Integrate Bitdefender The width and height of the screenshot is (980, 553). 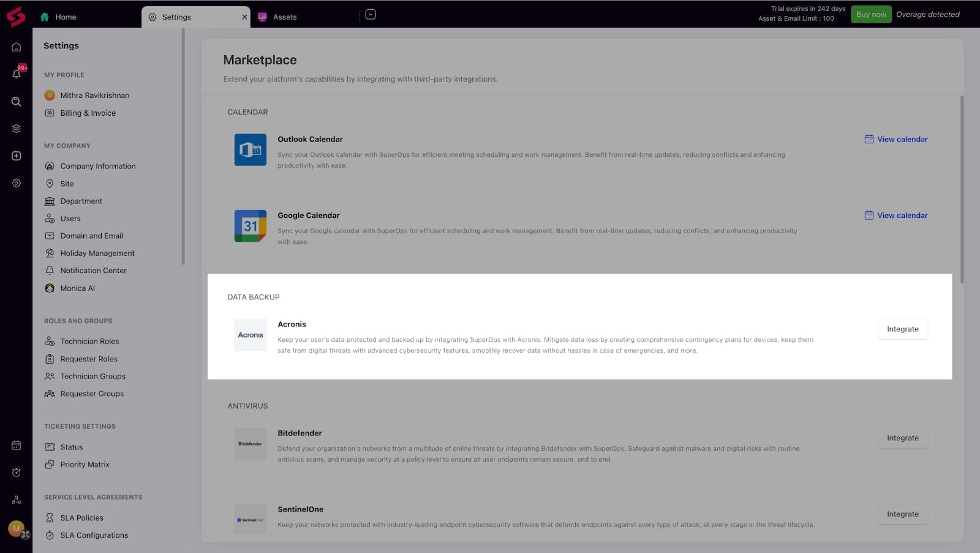point(903,438)
